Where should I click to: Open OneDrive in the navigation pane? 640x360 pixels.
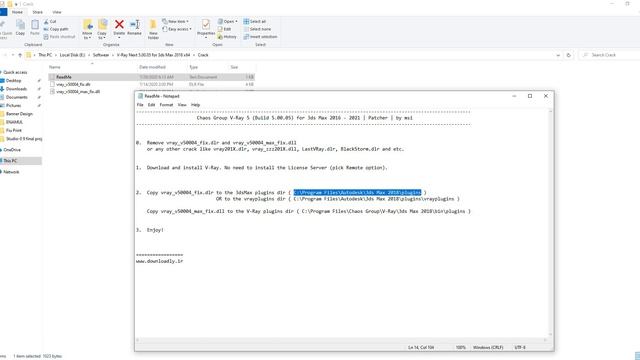pos(12,150)
